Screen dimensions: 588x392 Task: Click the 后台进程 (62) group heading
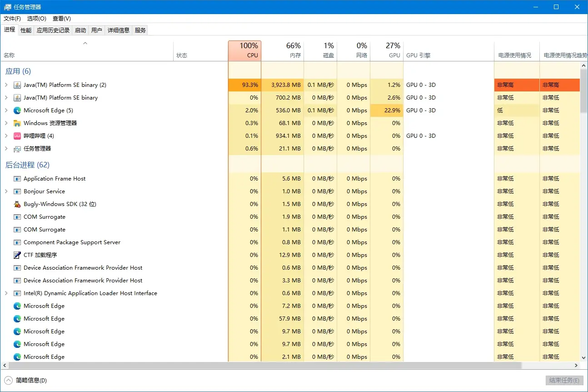(x=27, y=165)
